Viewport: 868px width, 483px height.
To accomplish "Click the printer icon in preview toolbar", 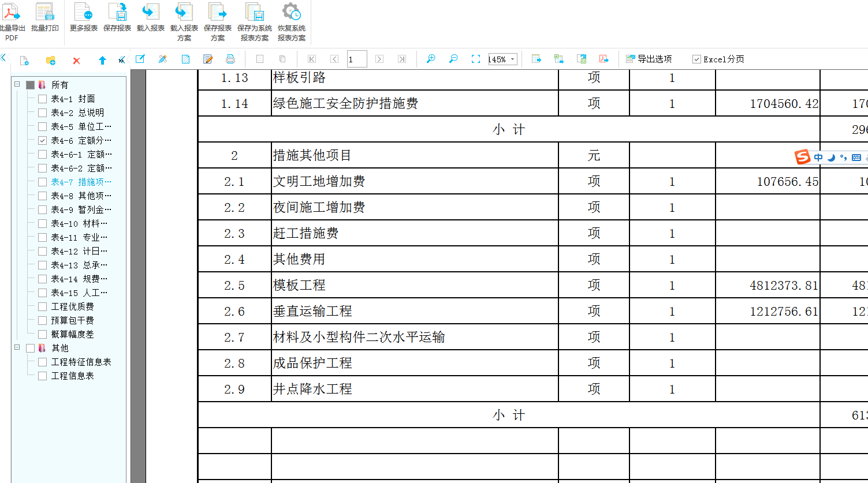I will coord(230,59).
